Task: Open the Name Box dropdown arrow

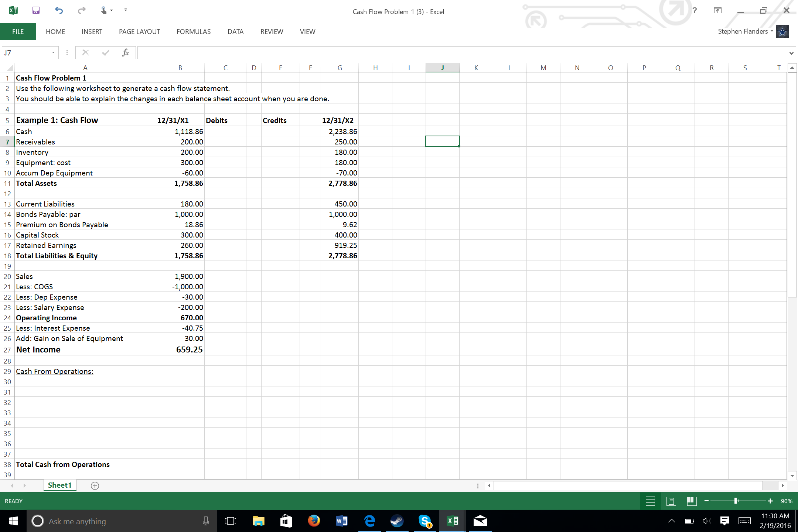Action: click(53, 52)
